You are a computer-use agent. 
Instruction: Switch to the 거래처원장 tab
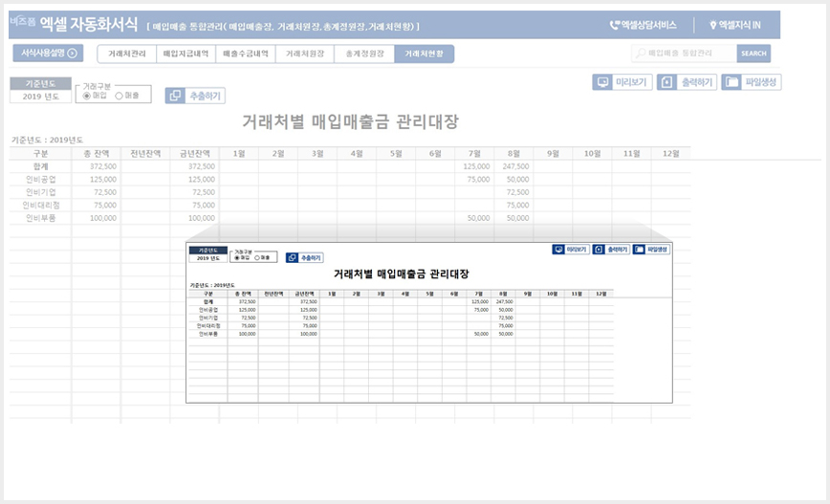305,54
